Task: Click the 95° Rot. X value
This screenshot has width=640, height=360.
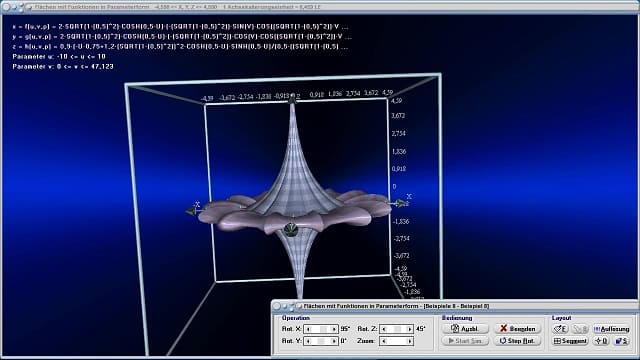Action: pyautogui.click(x=345, y=329)
